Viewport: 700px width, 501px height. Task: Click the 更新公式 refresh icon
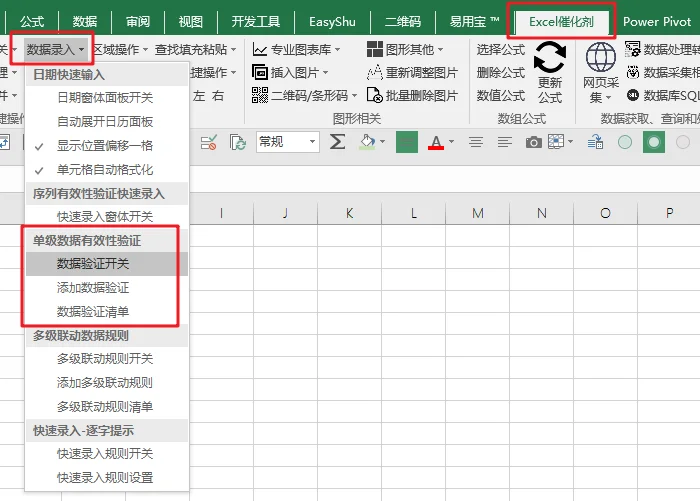pos(550,57)
